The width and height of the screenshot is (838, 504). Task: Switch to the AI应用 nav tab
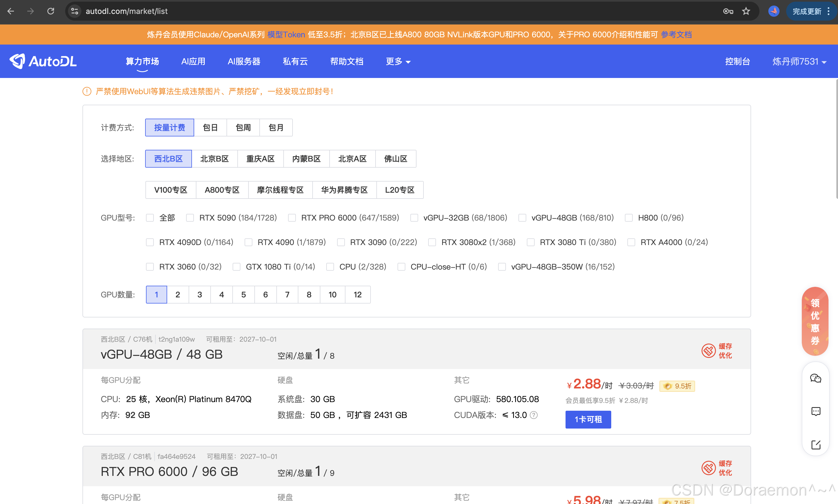(x=193, y=62)
